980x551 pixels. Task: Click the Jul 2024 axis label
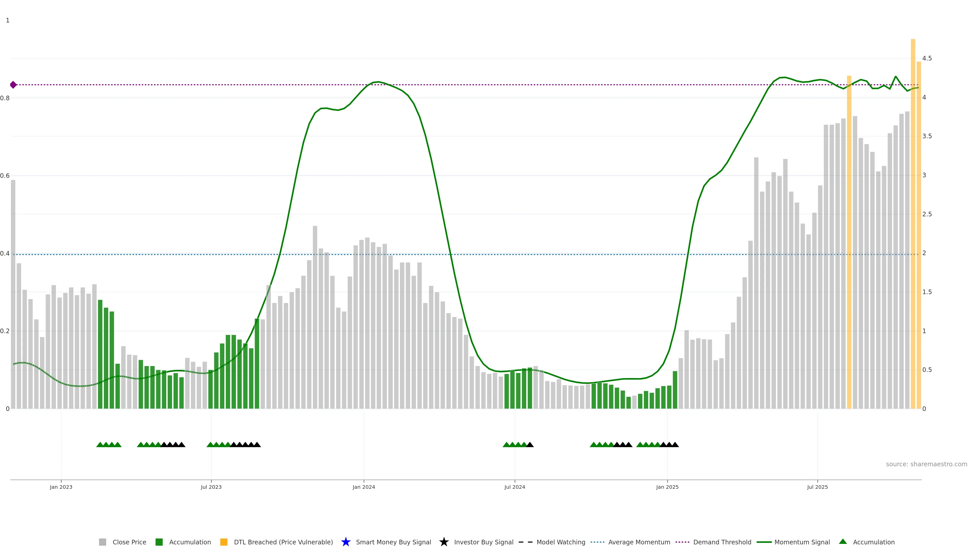[514, 487]
